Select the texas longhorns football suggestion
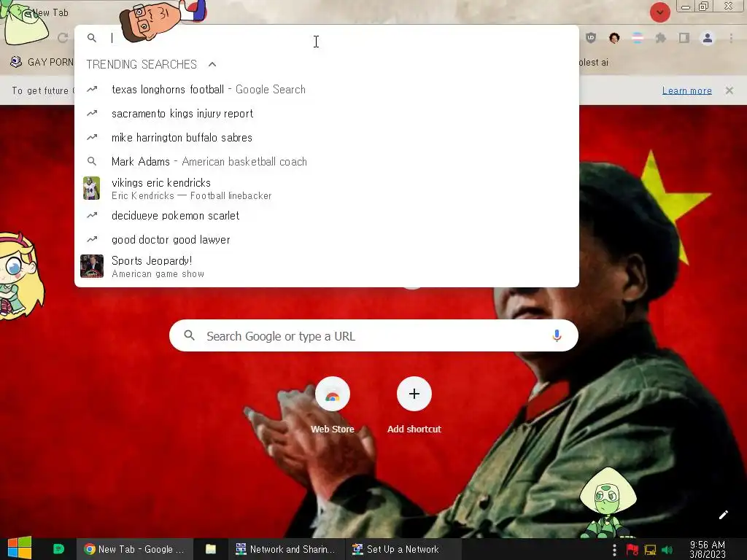Screen dimensions: 747x560 (x=327, y=90)
